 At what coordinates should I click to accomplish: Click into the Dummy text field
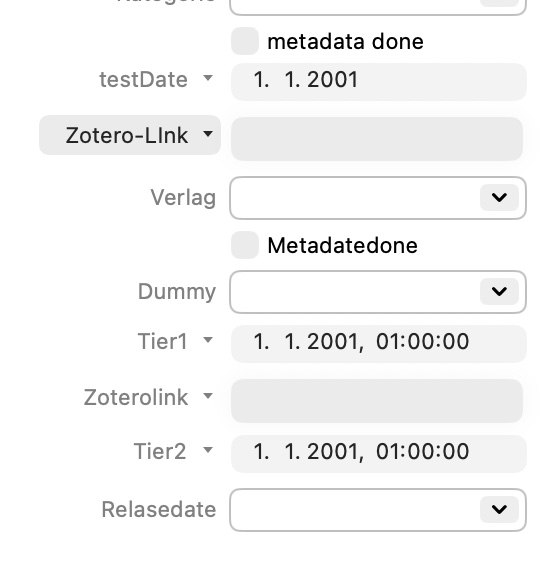pyautogui.click(x=355, y=292)
